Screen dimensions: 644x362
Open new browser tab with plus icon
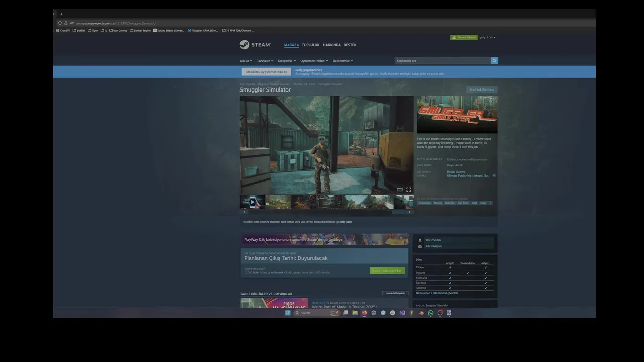(x=61, y=14)
